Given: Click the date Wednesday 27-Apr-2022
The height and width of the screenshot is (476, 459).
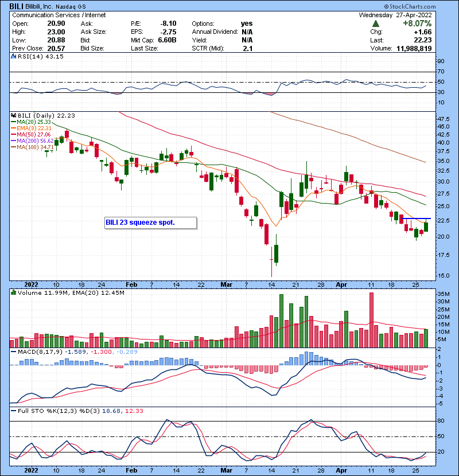Looking at the screenshot, I should (x=395, y=15).
